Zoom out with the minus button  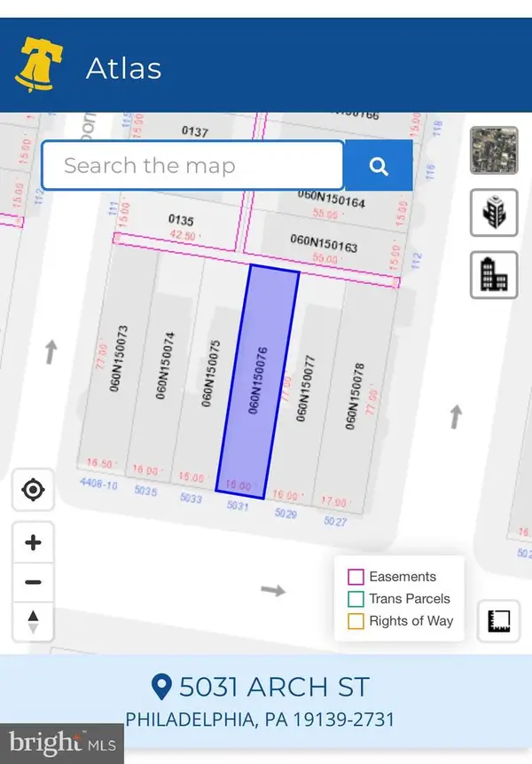pyautogui.click(x=34, y=582)
